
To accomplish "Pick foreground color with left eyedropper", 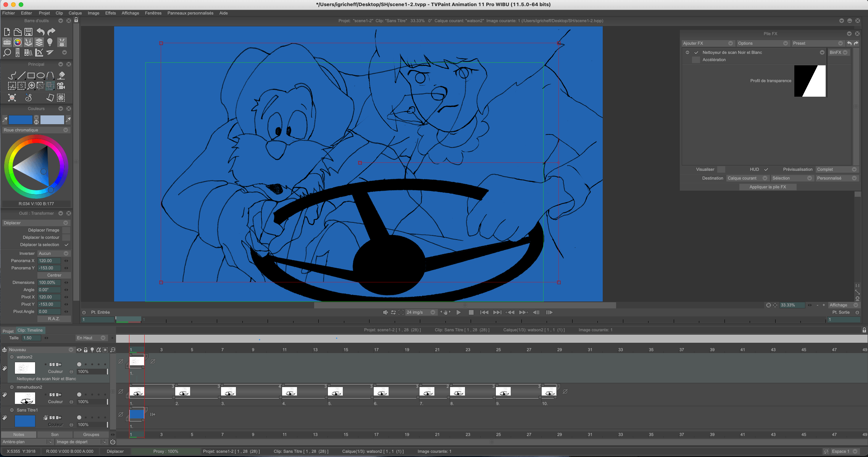I will tap(5, 120).
